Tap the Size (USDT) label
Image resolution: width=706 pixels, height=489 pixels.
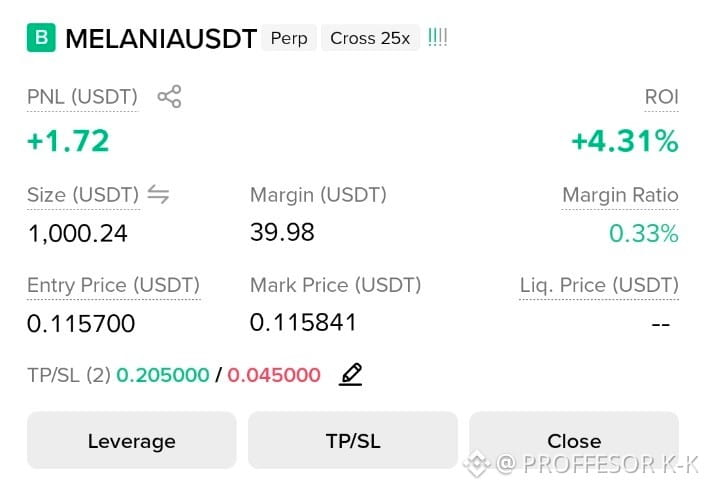tap(83, 195)
